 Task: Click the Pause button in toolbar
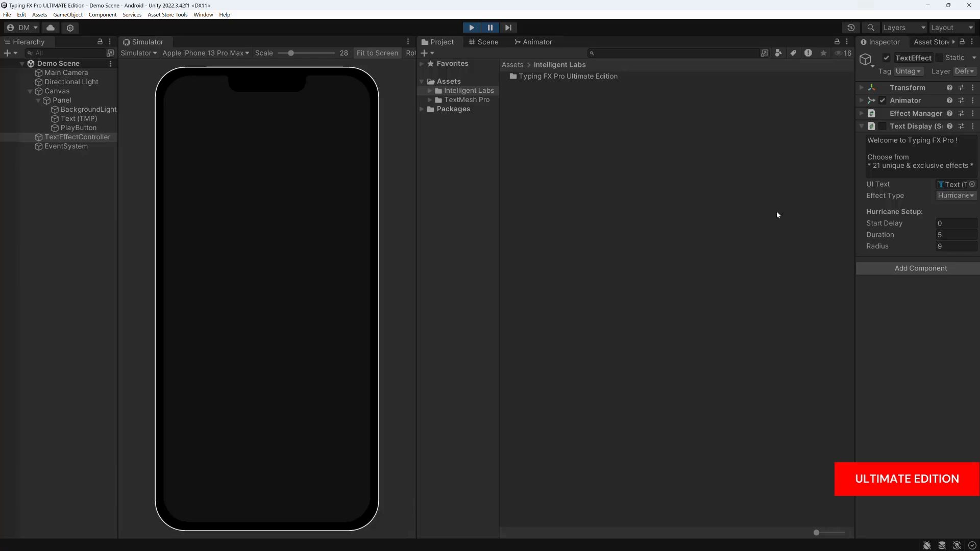[489, 27]
